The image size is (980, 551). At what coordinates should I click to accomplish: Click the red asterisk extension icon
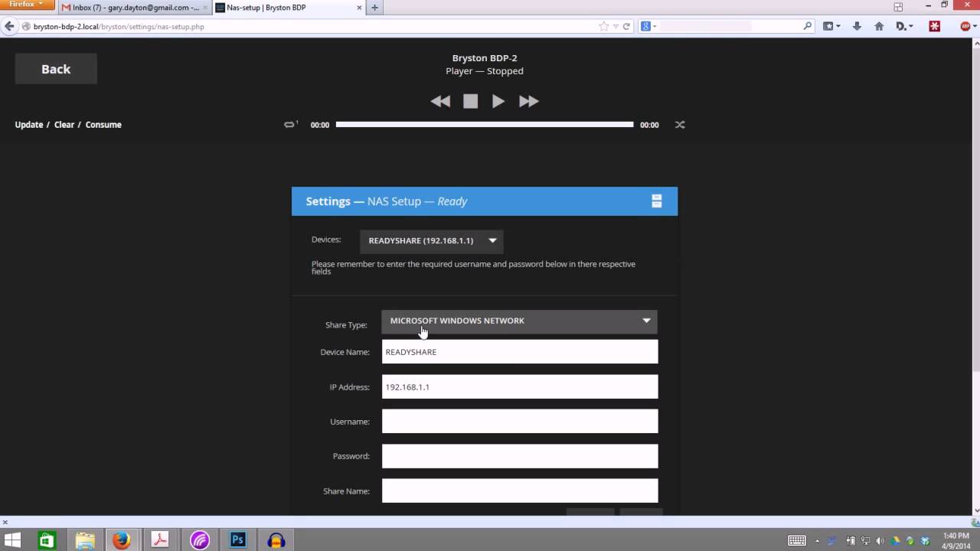(x=935, y=26)
